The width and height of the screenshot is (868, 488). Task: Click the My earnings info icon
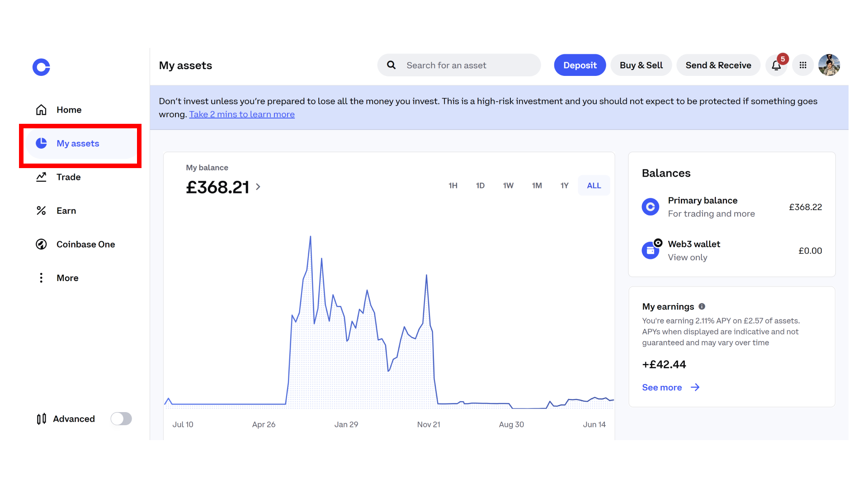click(702, 306)
